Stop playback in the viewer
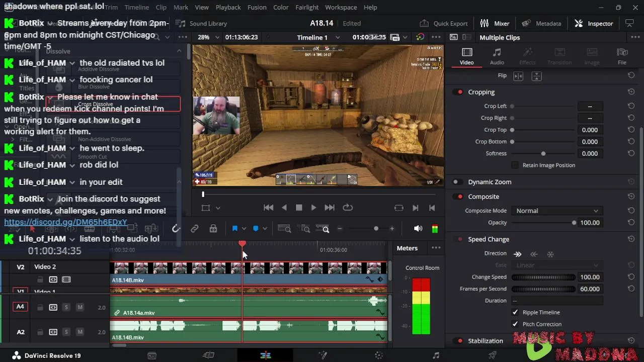The image size is (644, 362). [x=299, y=207]
